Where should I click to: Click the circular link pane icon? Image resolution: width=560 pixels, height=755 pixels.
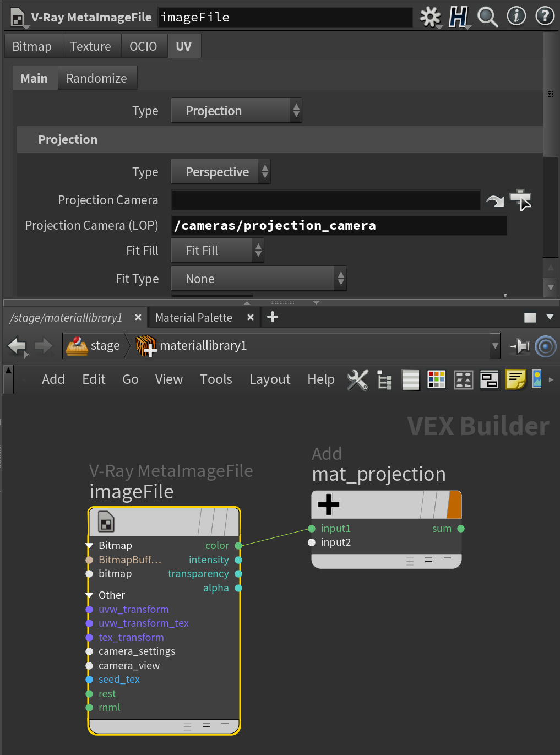tap(546, 346)
